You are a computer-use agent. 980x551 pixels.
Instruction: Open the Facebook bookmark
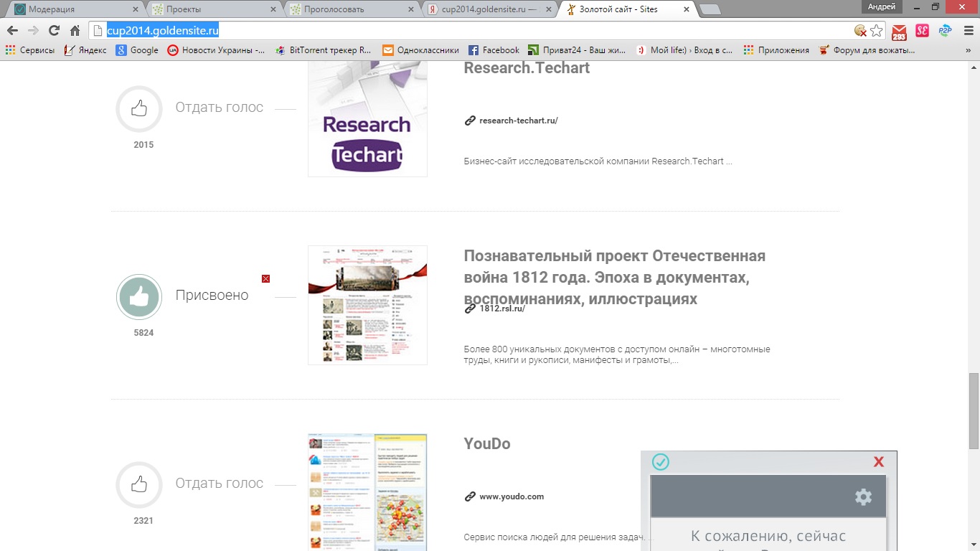tap(494, 50)
